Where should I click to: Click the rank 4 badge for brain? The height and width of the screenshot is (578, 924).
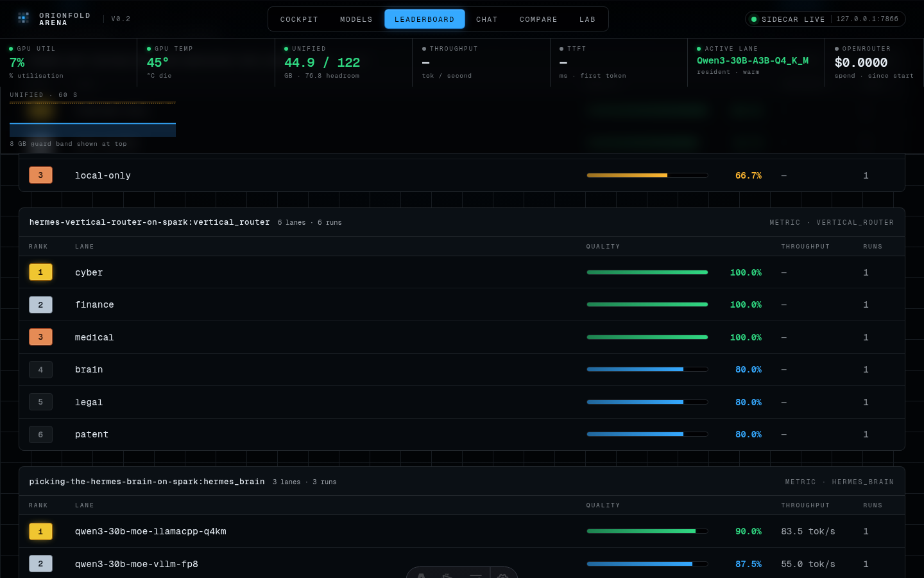40,369
